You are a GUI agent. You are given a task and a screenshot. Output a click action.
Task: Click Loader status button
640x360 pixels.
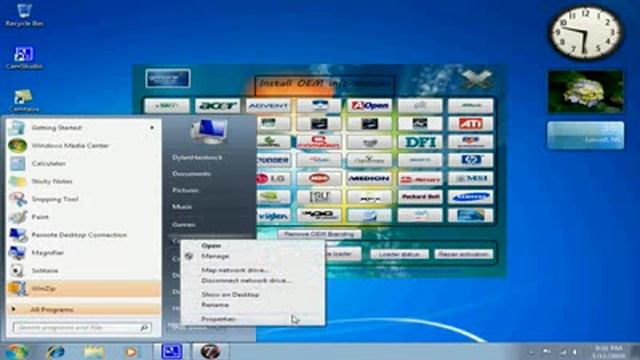[400, 254]
